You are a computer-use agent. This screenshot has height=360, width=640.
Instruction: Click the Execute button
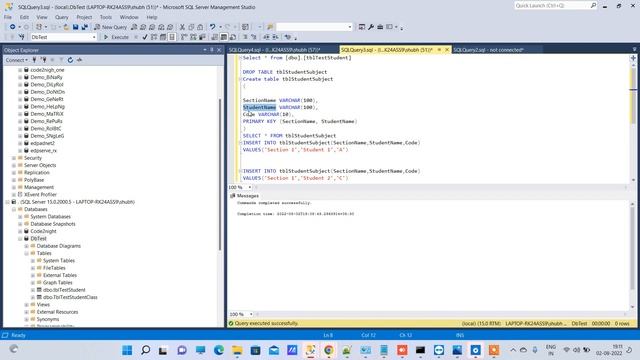[116, 37]
